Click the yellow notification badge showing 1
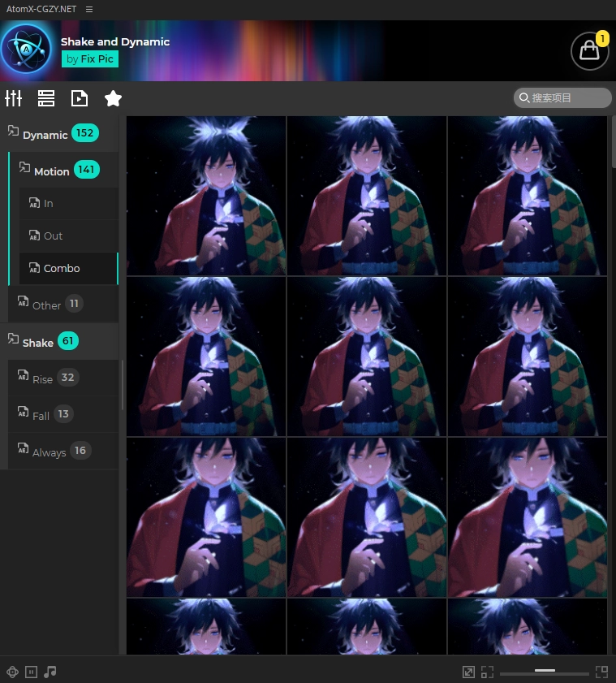The height and width of the screenshot is (683, 616). click(602, 38)
